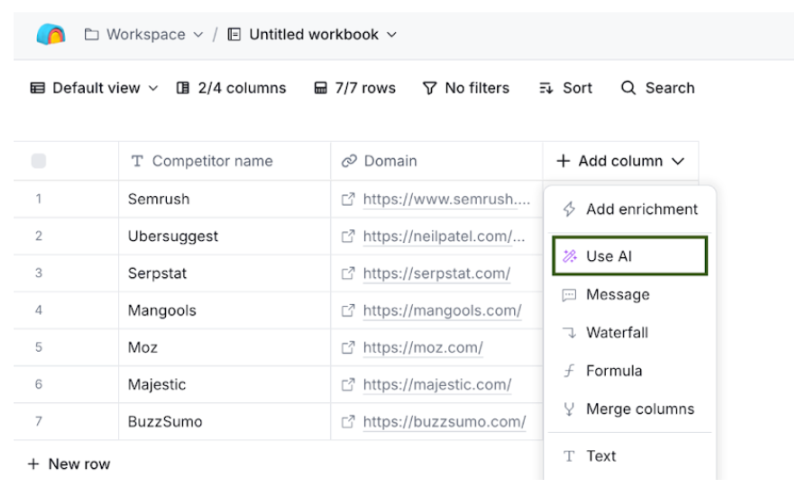Open the serpstat.com link
Screen dimensions: 794x480
point(436,273)
